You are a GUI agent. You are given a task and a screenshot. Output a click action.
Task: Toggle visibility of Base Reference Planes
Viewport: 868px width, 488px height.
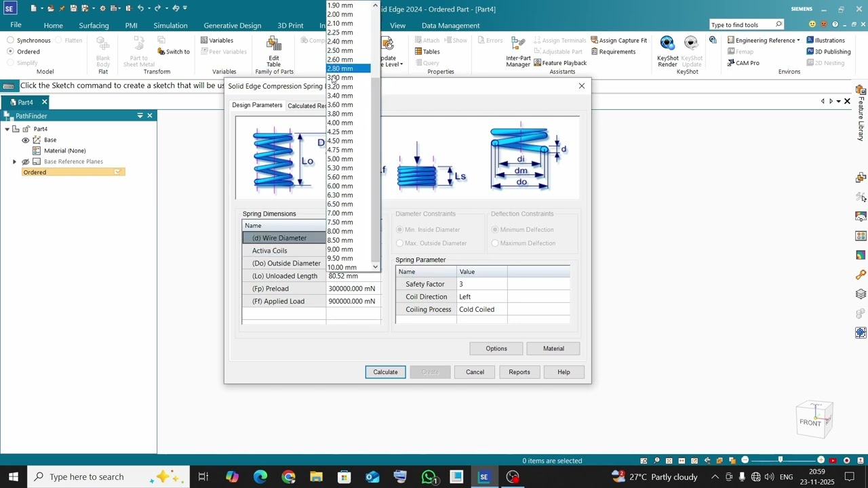pyautogui.click(x=26, y=161)
